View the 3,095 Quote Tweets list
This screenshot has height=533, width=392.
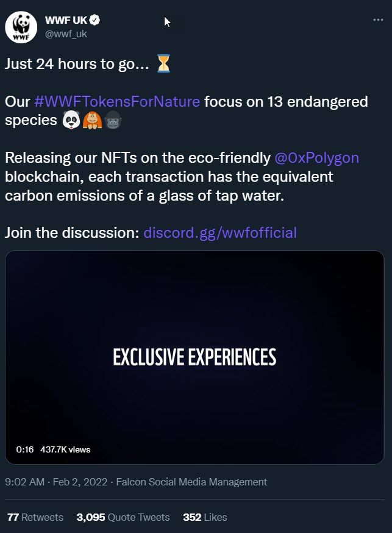(x=123, y=517)
